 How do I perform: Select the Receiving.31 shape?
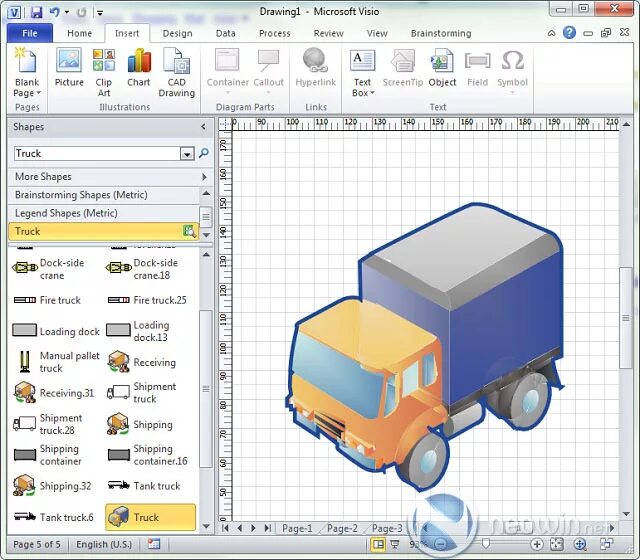pos(55,393)
